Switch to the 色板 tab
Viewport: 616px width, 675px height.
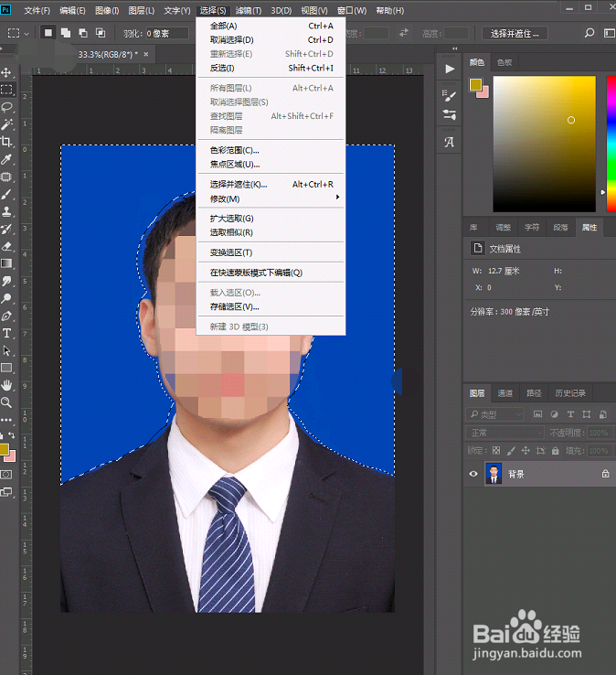(x=504, y=62)
